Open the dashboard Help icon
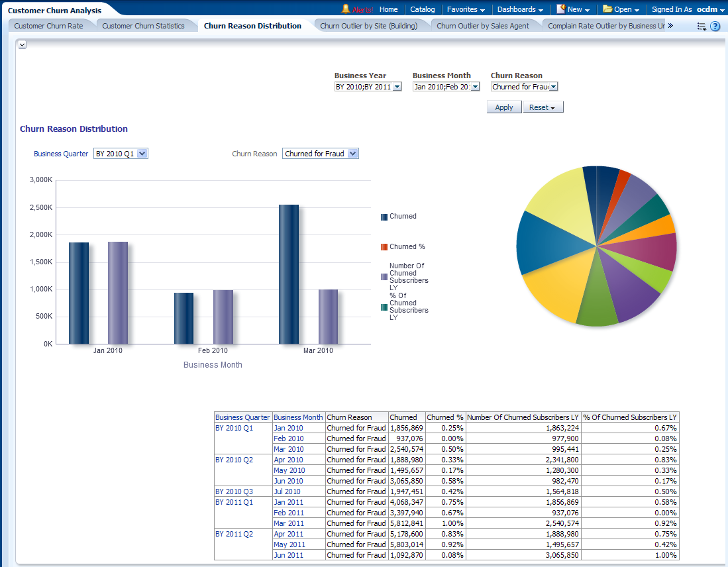The image size is (728, 567). coord(715,26)
